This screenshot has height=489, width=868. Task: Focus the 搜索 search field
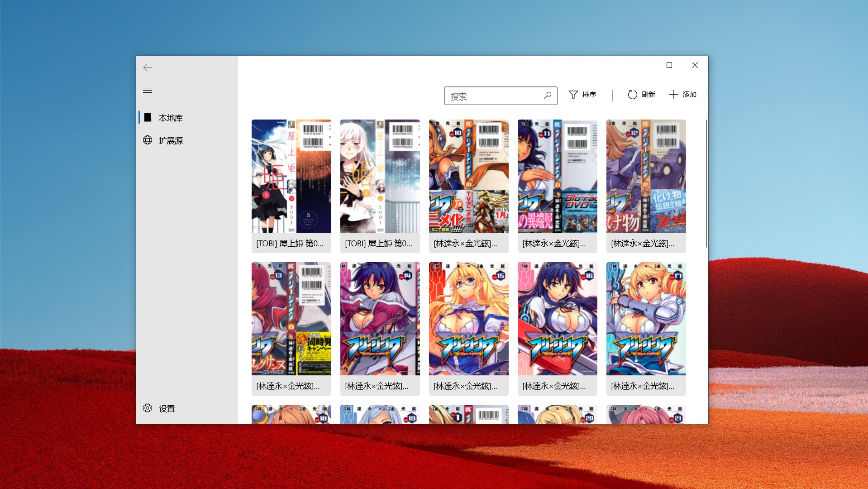coord(501,96)
